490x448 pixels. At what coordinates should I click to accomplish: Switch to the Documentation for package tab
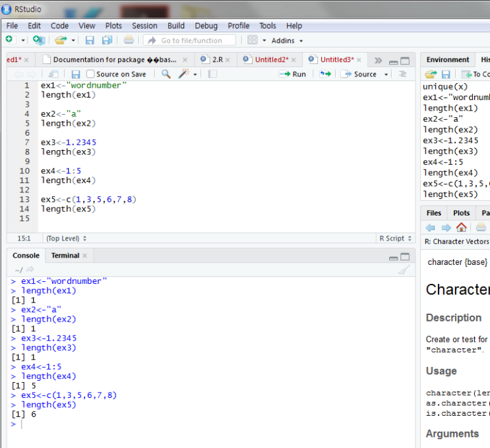pyautogui.click(x=114, y=60)
